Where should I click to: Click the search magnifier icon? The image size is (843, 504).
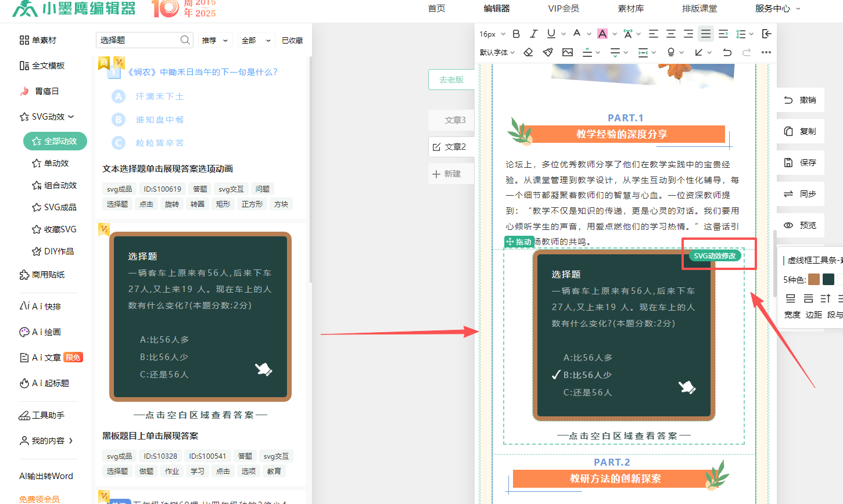[185, 40]
